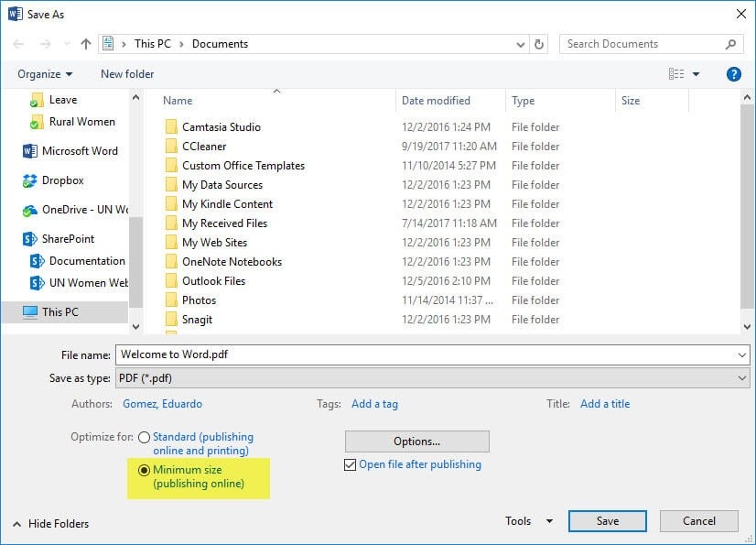Open the Tools dropdown

tap(529, 521)
